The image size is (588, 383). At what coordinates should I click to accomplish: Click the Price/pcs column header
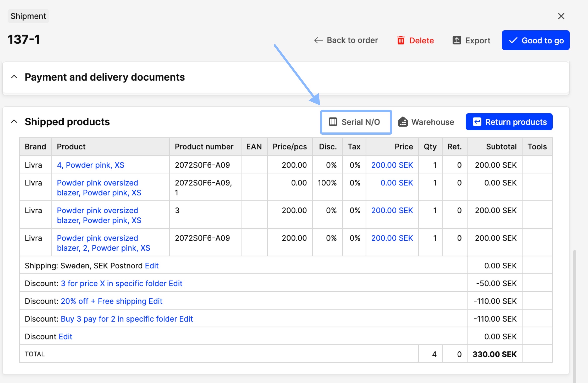(290, 147)
